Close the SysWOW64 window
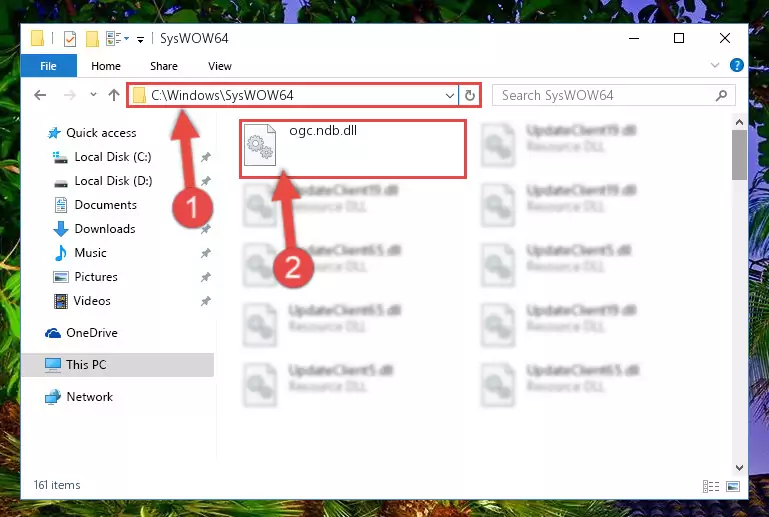The image size is (769, 517). (x=724, y=38)
